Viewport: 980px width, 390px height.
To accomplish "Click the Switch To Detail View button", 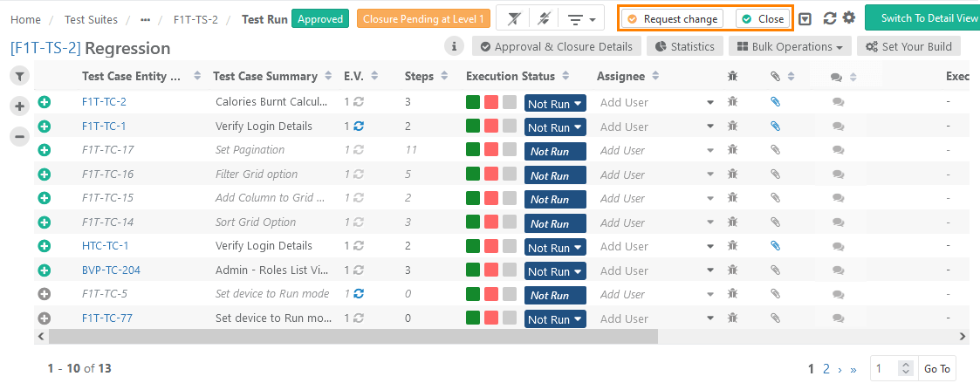I will coord(922,18).
